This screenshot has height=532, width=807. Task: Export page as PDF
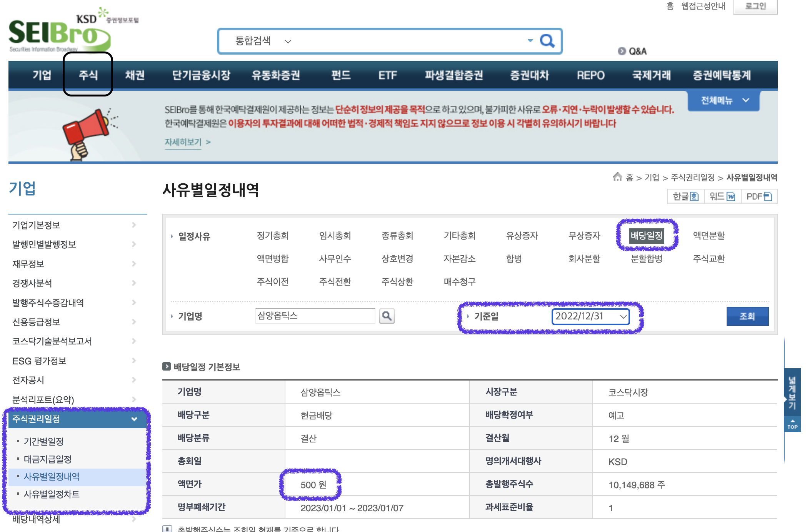click(759, 196)
